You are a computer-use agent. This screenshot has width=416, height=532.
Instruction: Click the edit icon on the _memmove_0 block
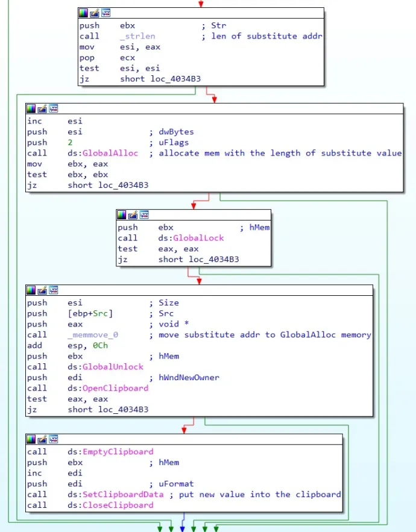click(42, 290)
